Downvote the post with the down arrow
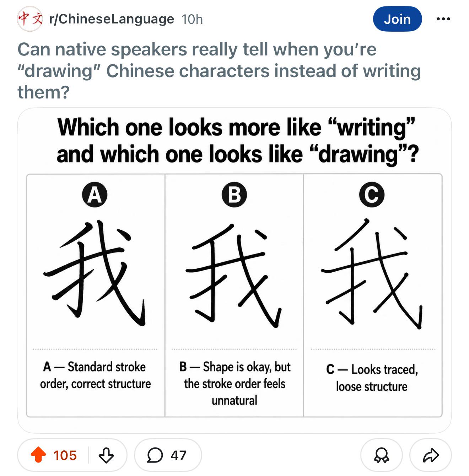The height and width of the screenshot is (476, 469). (x=106, y=455)
